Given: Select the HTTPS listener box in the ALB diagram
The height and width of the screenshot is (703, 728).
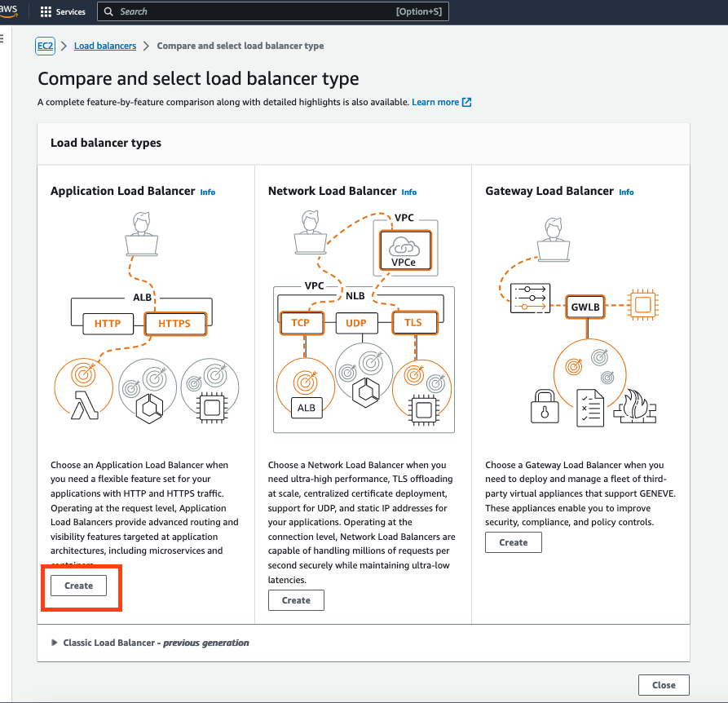Looking at the screenshot, I should pos(174,323).
